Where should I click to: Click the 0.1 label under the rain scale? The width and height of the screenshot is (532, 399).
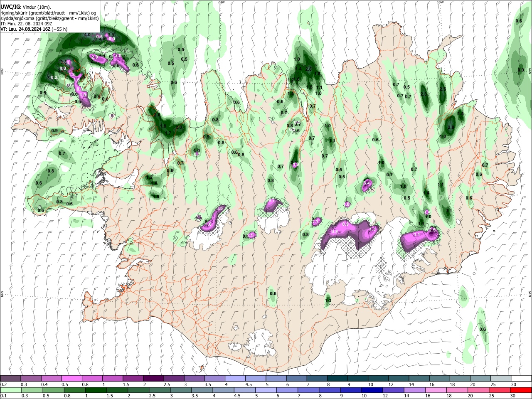coord(3,396)
